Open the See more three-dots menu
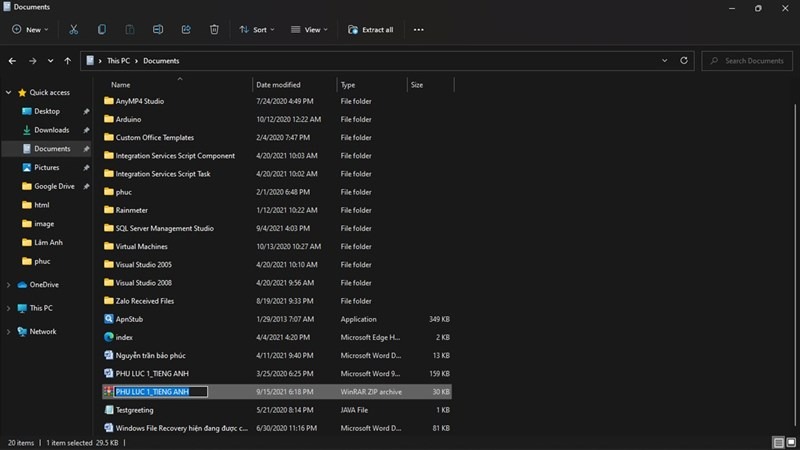 pos(418,30)
